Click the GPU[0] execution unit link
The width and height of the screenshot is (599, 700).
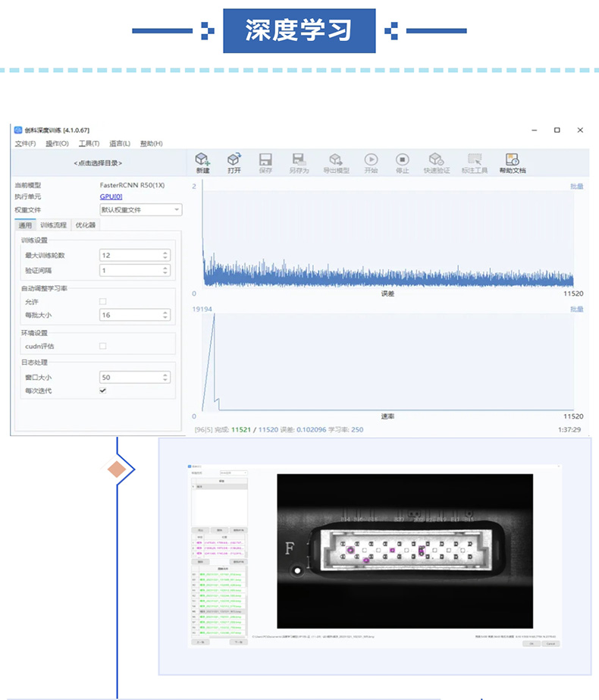111,196
